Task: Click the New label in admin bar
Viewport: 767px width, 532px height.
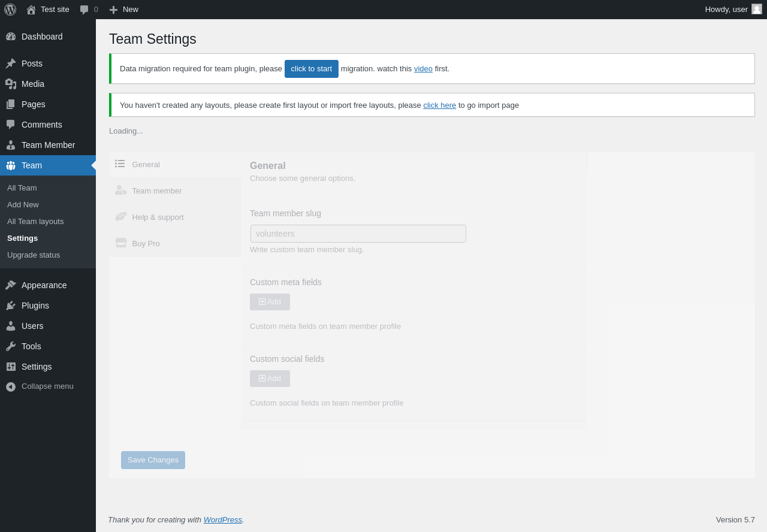Action: (131, 10)
